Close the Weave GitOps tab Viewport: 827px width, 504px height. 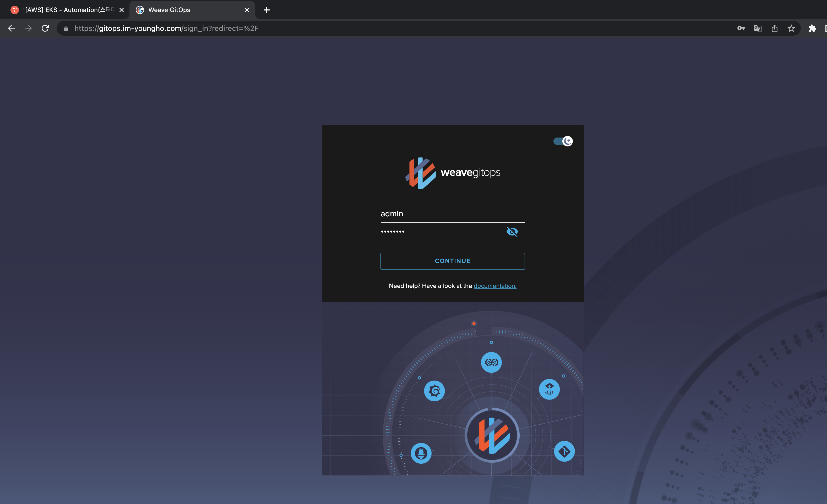(247, 10)
